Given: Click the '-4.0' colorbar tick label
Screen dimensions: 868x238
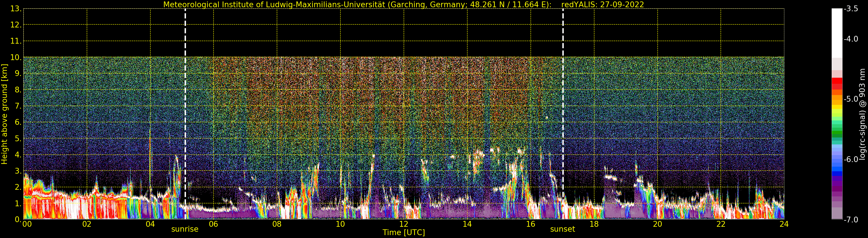Looking at the screenshot, I should (851, 39).
